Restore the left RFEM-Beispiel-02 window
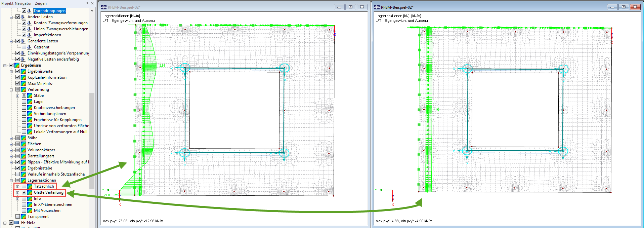Viewport: 644px width, 228px height. click(350, 7)
